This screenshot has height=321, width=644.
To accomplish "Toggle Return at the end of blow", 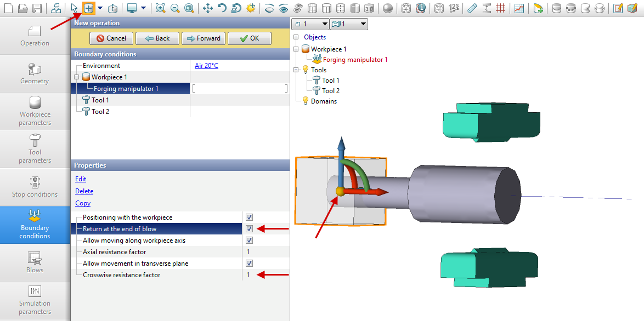I will (x=249, y=229).
